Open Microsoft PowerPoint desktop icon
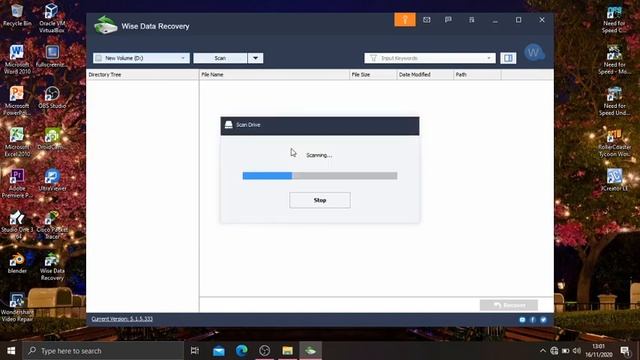The image size is (640, 360). 17,100
